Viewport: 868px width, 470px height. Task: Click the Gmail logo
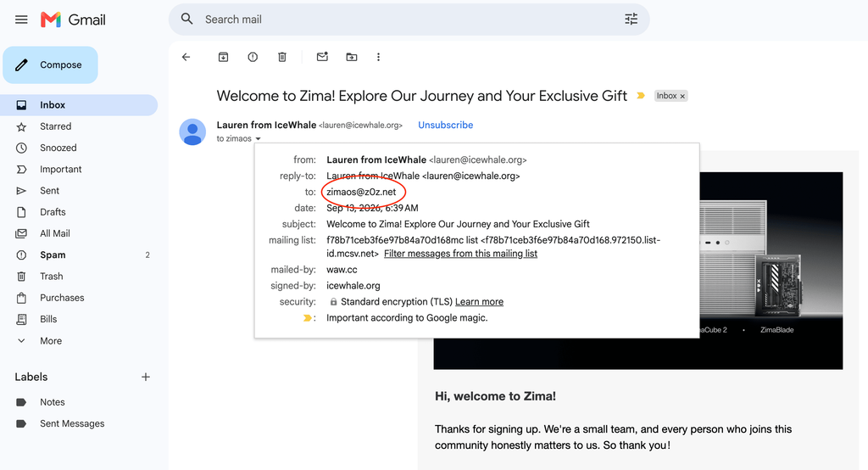click(73, 20)
